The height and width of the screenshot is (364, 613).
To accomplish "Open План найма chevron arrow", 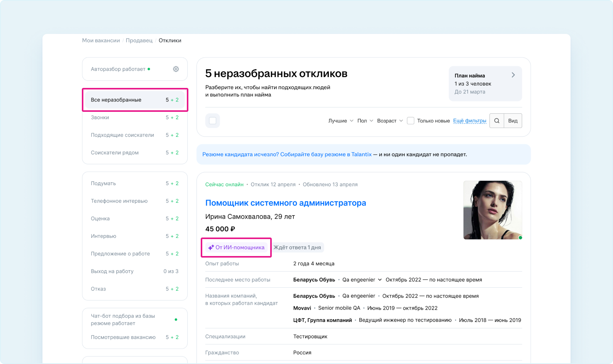I will pyautogui.click(x=513, y=75).
